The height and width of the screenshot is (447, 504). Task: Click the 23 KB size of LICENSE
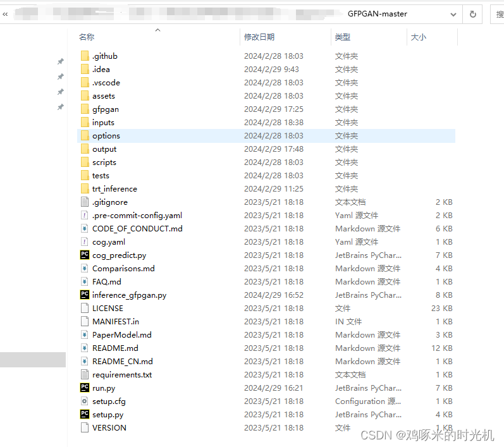pos(441,308)
